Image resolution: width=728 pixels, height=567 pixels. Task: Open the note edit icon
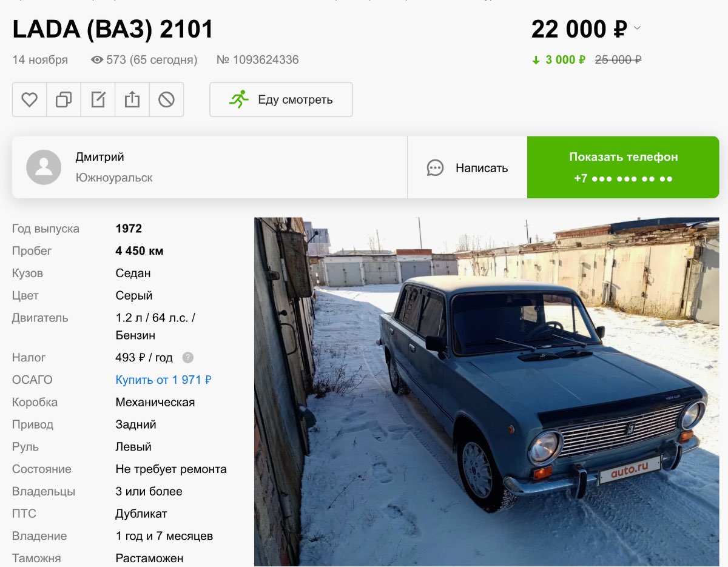pyautogui.click(x=98, y=99)
